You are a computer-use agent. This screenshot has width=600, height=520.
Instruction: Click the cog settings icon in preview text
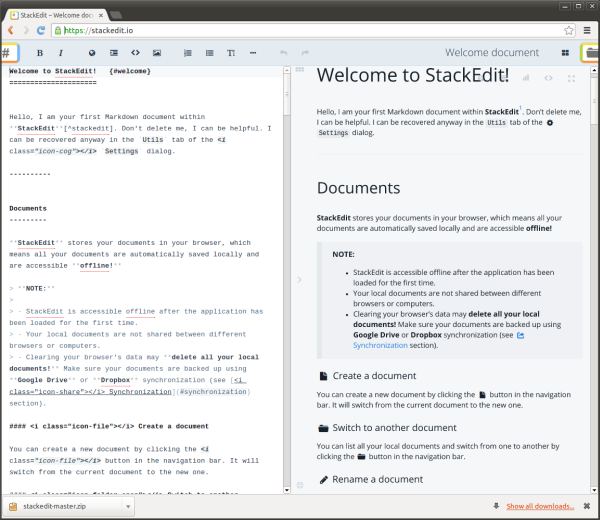[550, 123]
